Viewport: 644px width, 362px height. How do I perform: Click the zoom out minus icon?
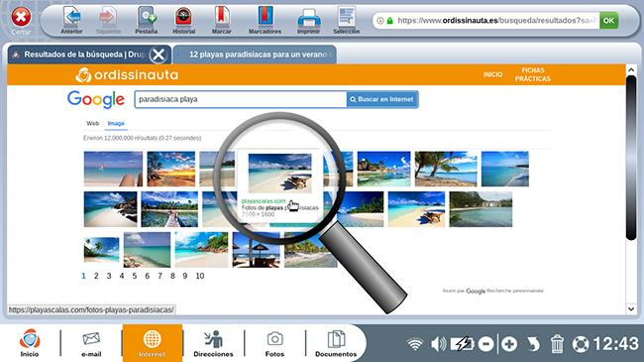click(485, 344)
